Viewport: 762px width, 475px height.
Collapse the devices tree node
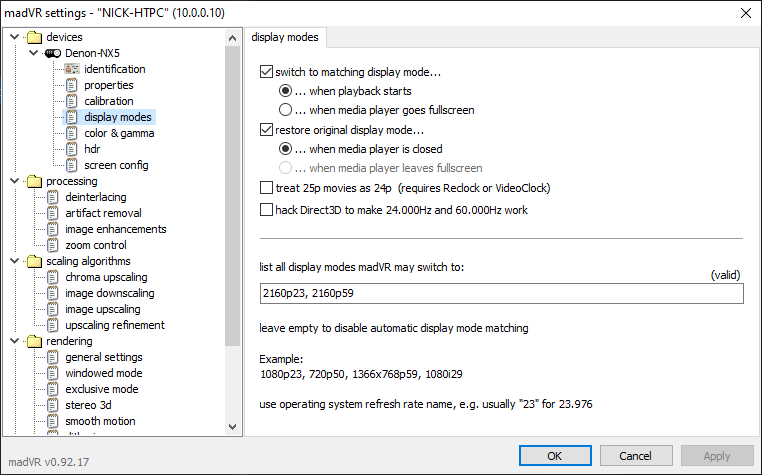13,37
